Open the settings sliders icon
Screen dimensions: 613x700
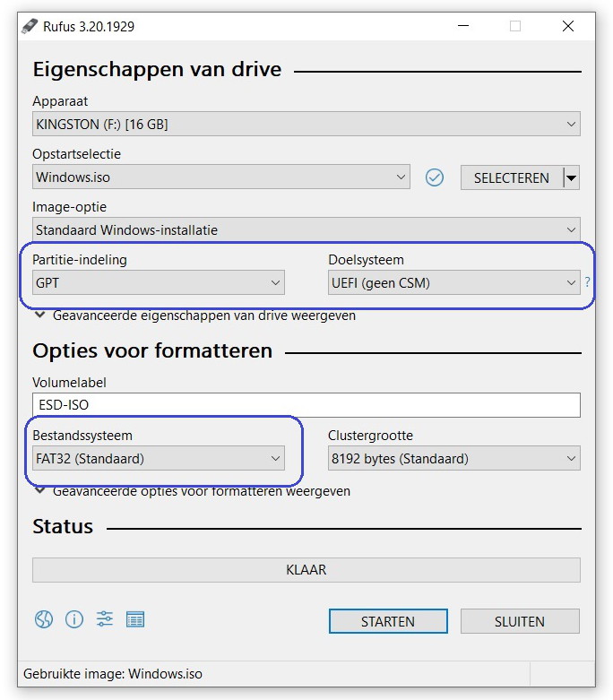coord(105,619)
